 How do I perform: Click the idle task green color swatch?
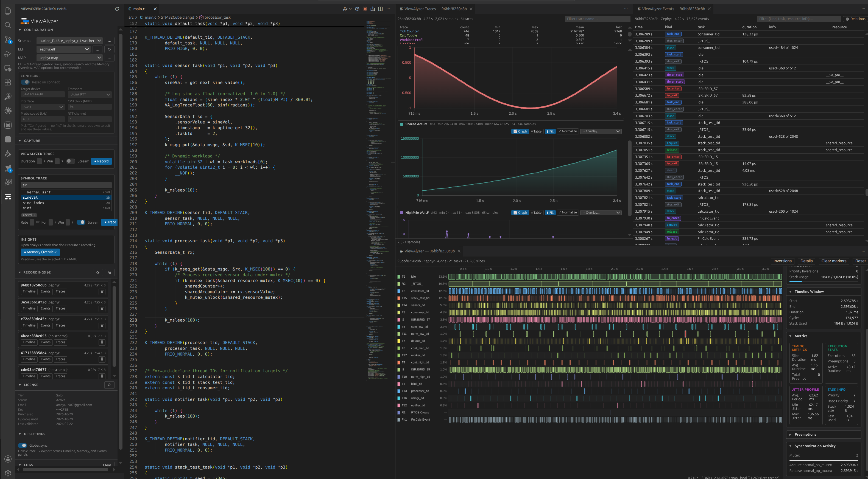tap(399, 277)
